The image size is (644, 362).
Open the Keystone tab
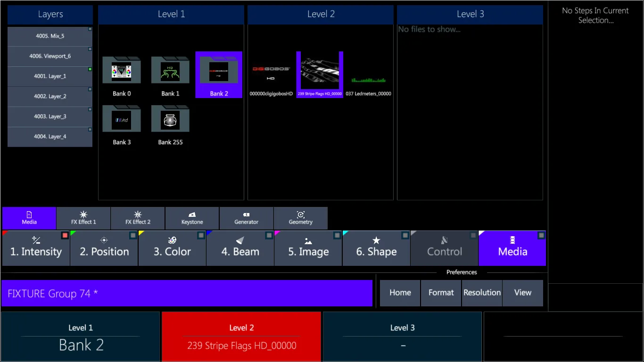192,218
